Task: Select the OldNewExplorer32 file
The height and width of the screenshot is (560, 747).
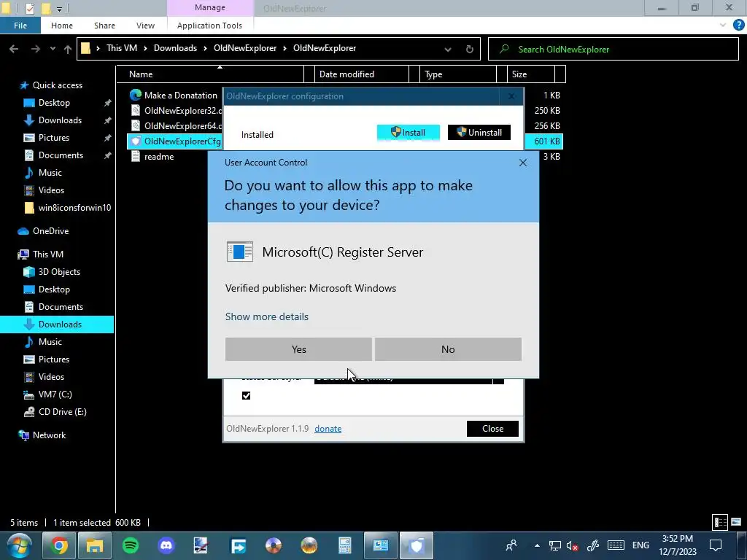Action: [x=176, y=111]
